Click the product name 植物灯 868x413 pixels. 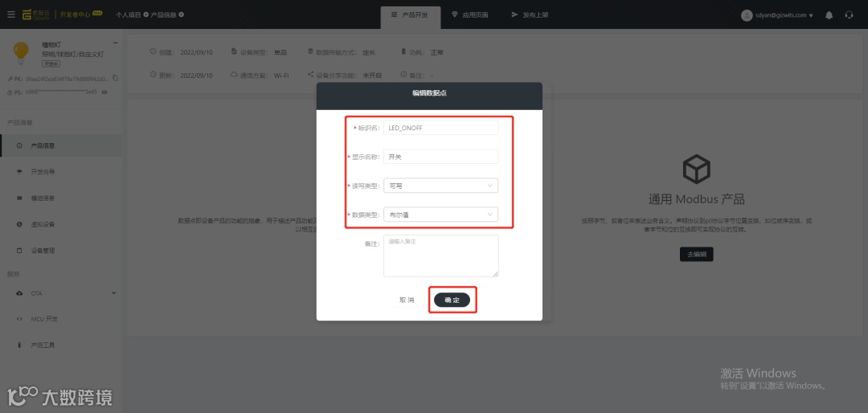coord(51,43)
